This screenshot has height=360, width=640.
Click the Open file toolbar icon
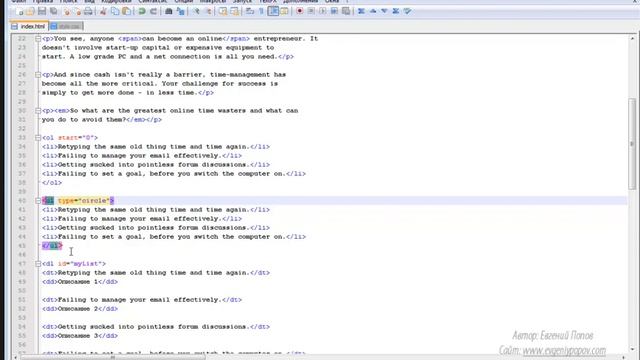(30, 11)
